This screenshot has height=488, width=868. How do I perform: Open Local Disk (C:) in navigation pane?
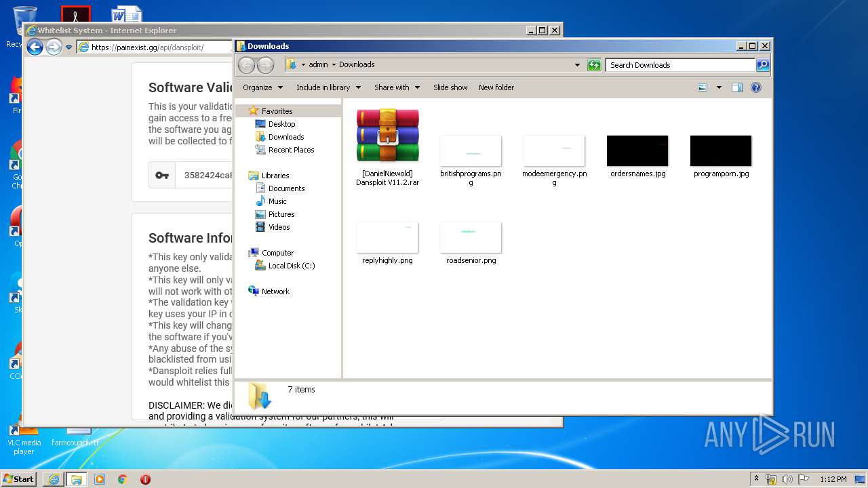[x=291, y=266]
